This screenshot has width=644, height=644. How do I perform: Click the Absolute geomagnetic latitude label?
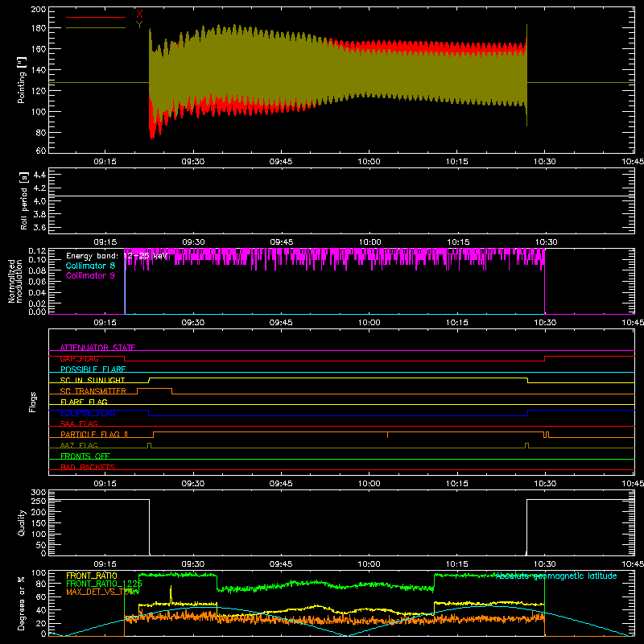[x=556, y=576]
